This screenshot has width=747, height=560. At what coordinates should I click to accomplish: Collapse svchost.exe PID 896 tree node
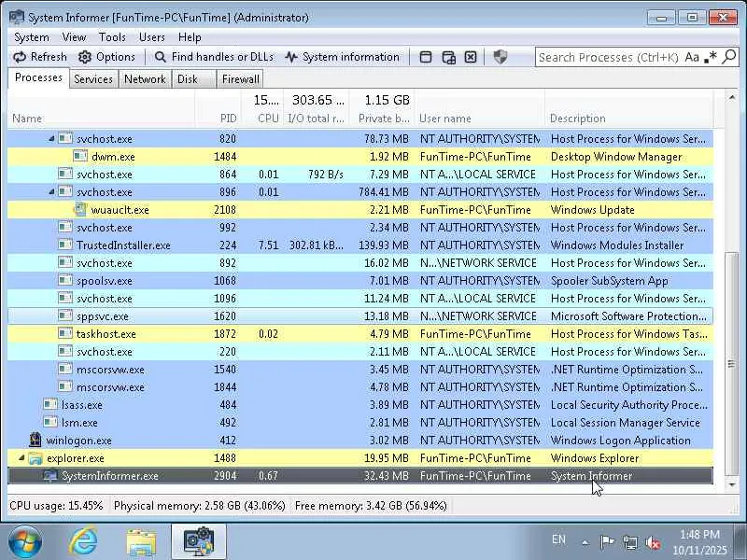pyautogui.click(x=51, y=192)
